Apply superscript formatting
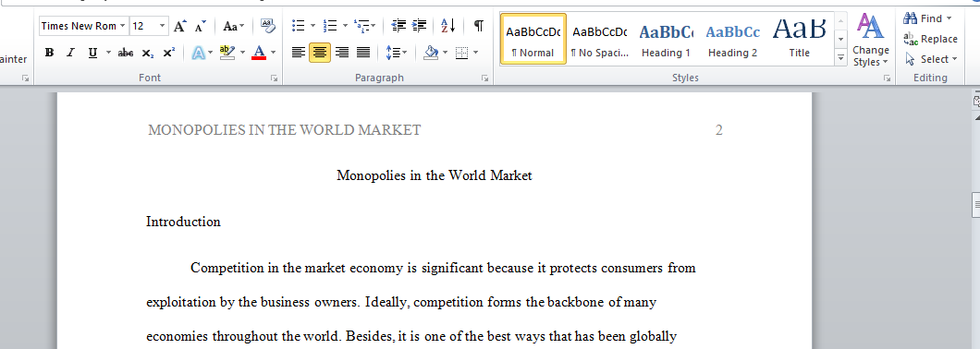The height and width of the screenshot is (349, 980). pos(169,53)
